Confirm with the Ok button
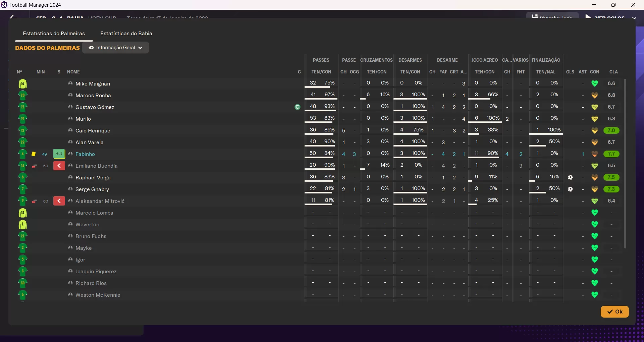 pos(614,311)
